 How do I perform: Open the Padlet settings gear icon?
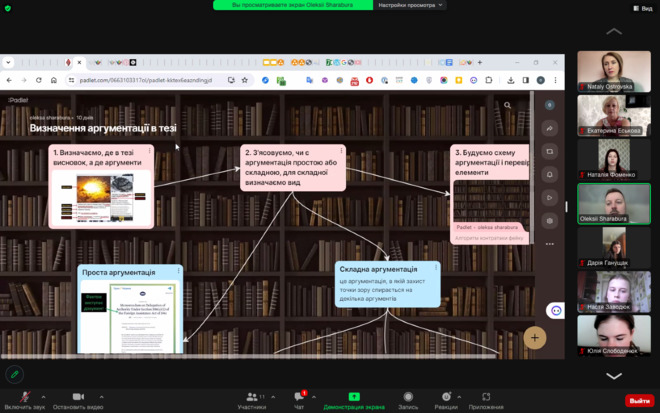(x=549, y=220)
